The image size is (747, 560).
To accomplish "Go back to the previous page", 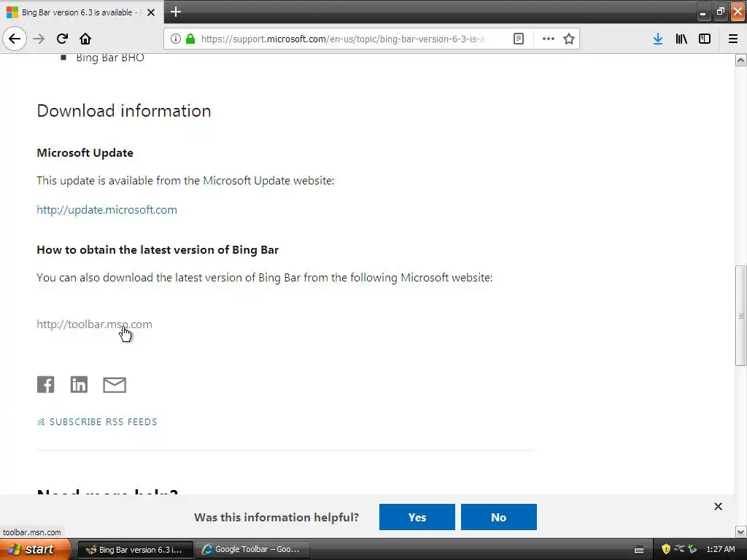I will [15, 39].
